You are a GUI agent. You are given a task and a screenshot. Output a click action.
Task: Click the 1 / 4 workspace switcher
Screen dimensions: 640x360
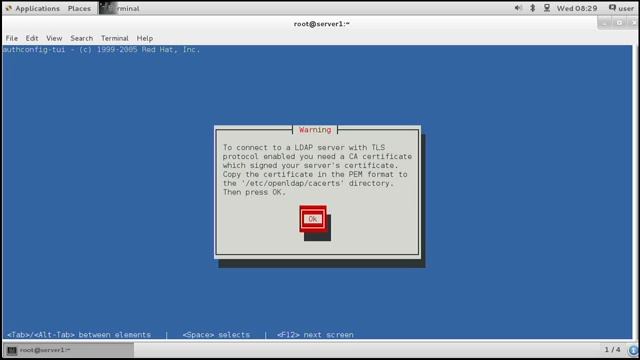tap(612, 350)
